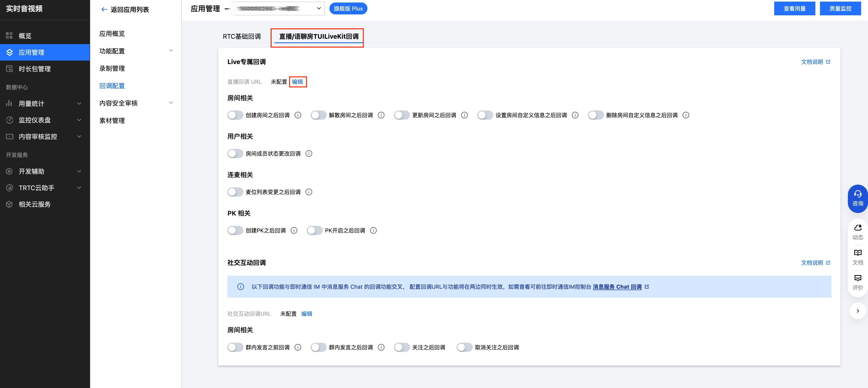Click the 返回应用列表 back arrow

coord(104,9)
